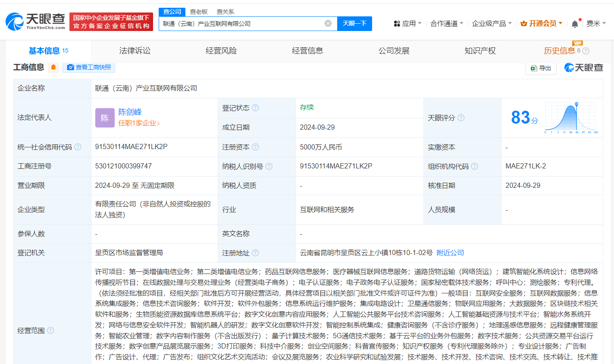This screenshot has width=614, height=364.
Task: Click help icon next to 天眼评分
Action: tap(461, 118)
